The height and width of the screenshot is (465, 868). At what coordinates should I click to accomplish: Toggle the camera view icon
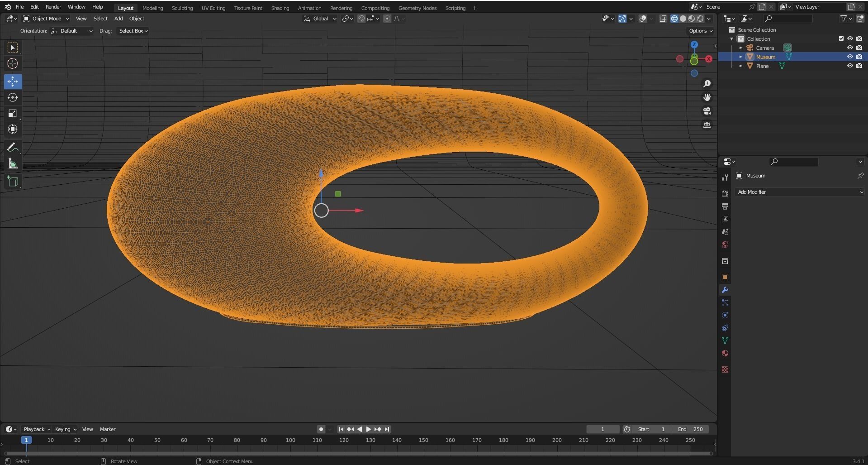(x=707, y=111)
